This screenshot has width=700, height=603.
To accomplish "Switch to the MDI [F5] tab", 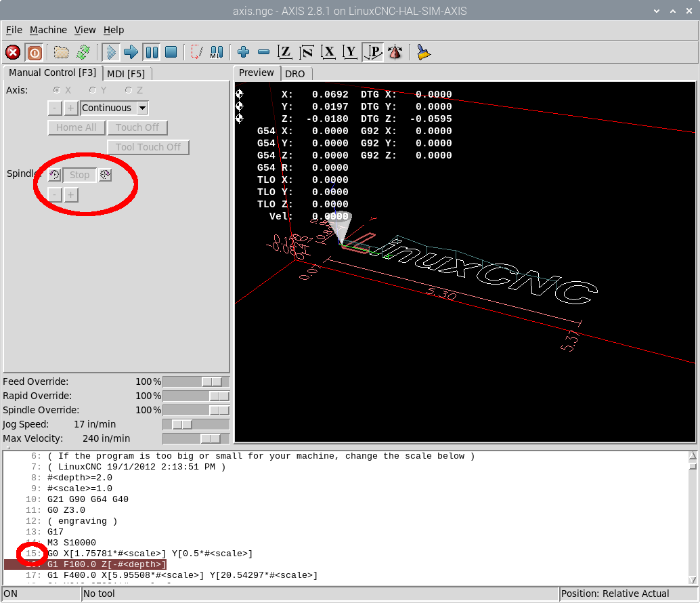I will coord(126,73).
